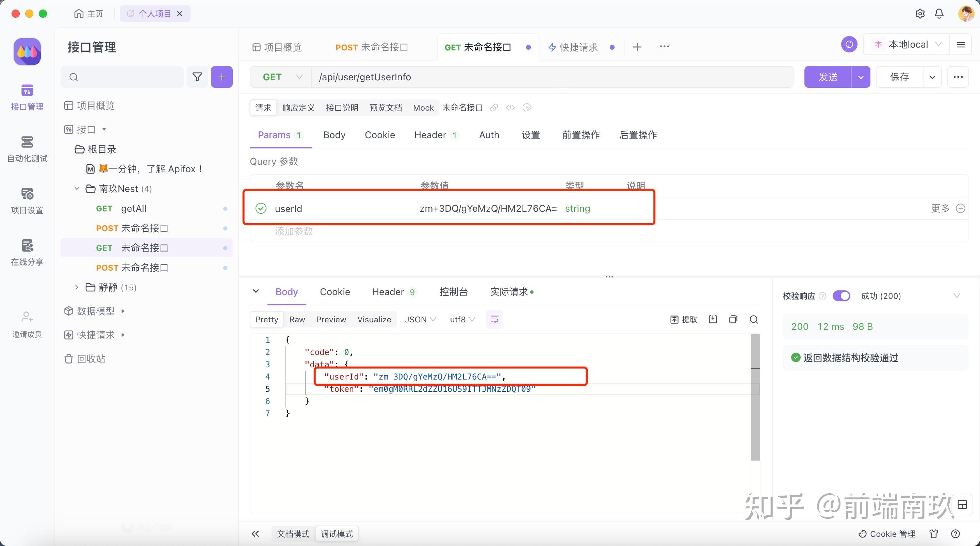The height and width of the screenshot is (546, 980).
Task: Click the generate code icon
Action: [x=510, y=108]
